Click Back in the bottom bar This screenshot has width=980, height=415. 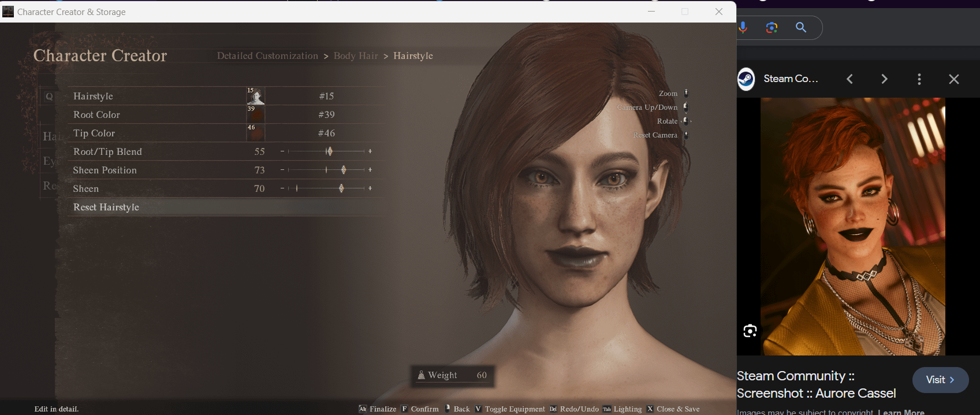click(461, 409)
